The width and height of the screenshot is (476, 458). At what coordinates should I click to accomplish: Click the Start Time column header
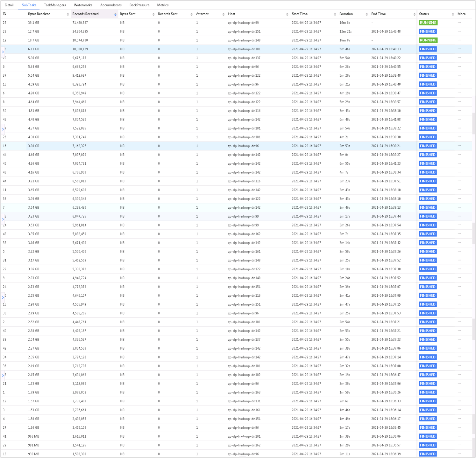pos(300,14)
